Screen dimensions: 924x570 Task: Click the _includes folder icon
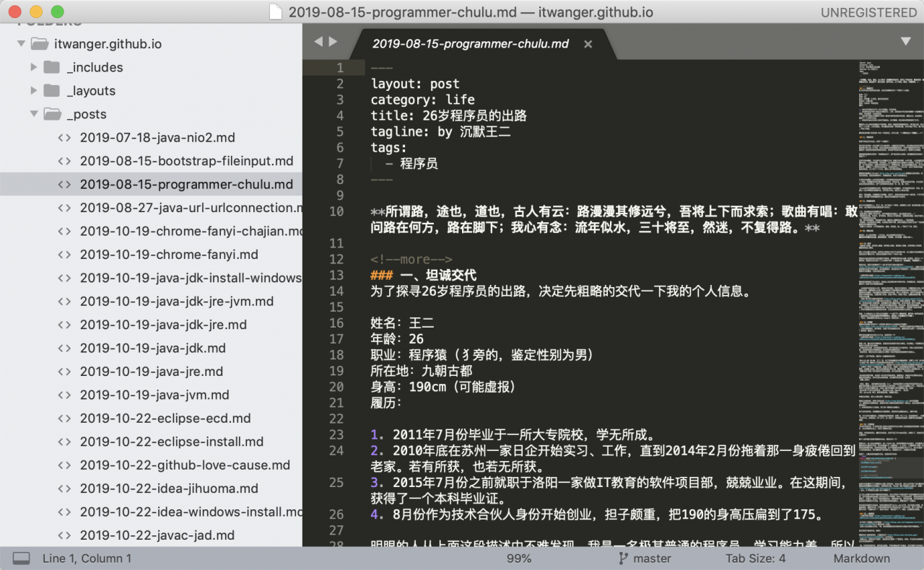click(x=51, y=67)
